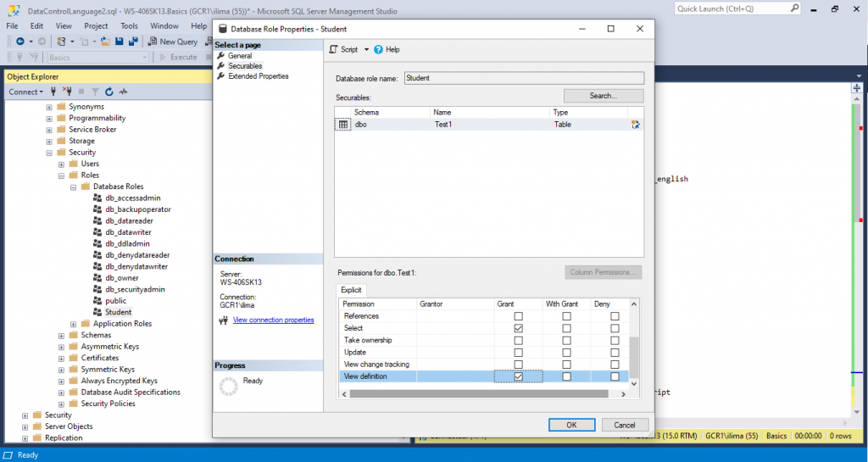
Task: Open View connection properties link
Action: pos(274,320)
